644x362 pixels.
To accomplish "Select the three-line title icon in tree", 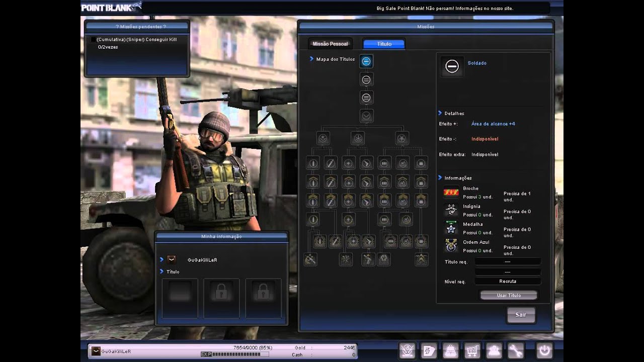I will [x=366, y=98].
